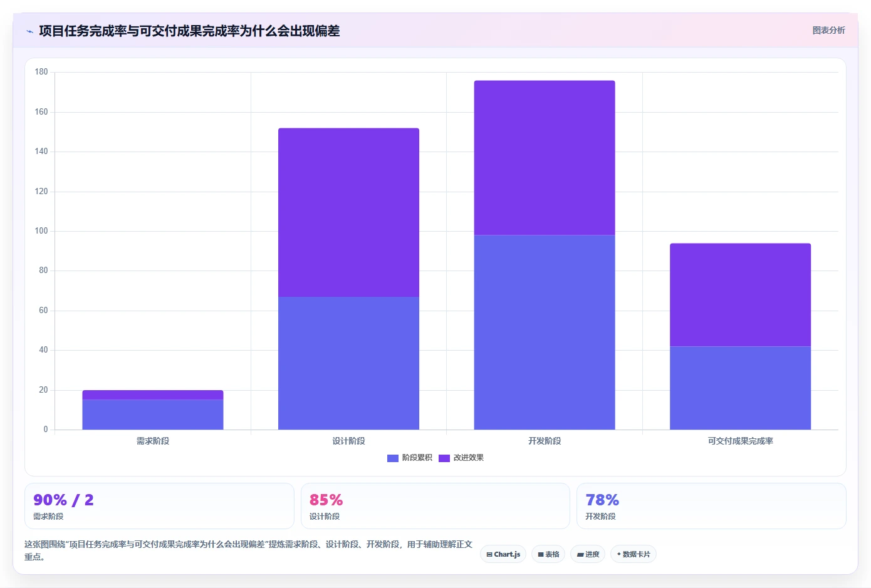The height and width of the screenshot is (588, 871).
Task: Click the 设计阶段 purple bar segment
Action: [x=348, y=212]
